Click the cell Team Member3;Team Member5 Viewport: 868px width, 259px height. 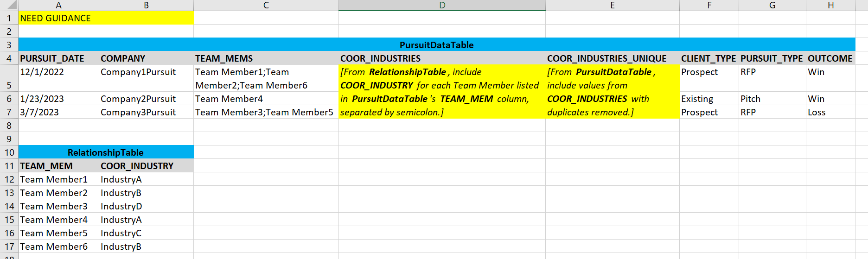click(x=266, y=112)
